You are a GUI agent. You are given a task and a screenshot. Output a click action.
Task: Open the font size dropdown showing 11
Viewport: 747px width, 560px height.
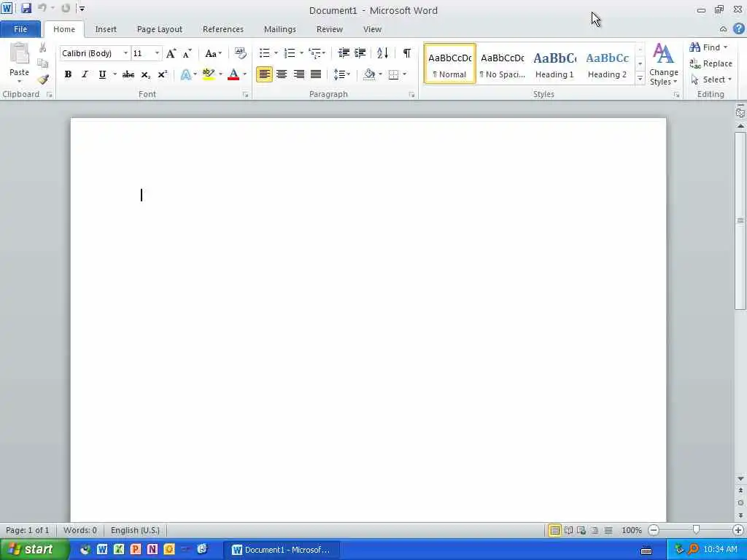pyautogui.click(x=157, y=53)
